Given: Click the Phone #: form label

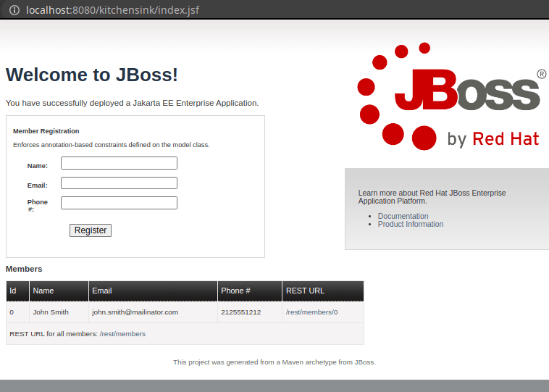Looking at the screenshot, I should point(37,206).
